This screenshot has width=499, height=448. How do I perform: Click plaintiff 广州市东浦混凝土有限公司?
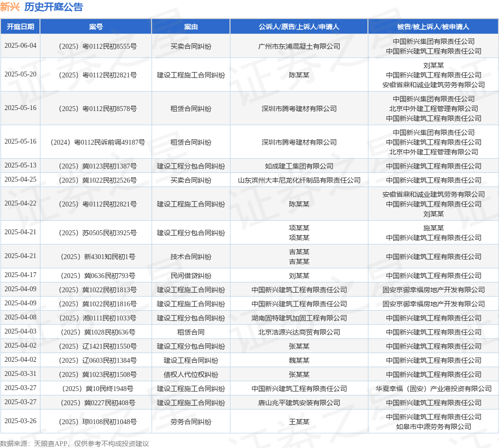click(x=299, y=46)
